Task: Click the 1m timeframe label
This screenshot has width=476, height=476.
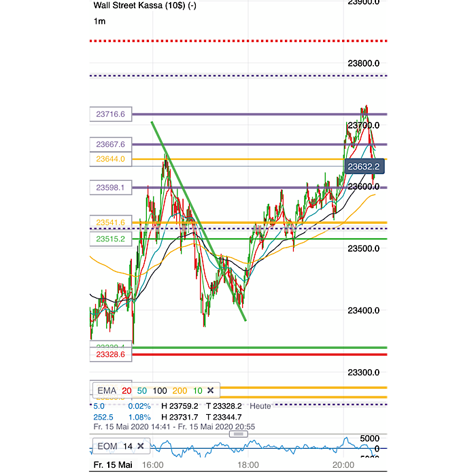Action: tap(99, 21)
